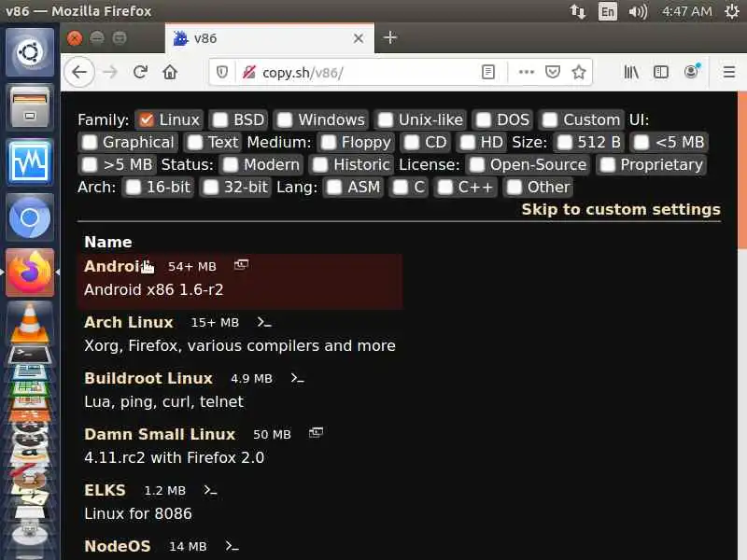
Task: Enable the Open-Source license filter
Action: [x=477, y=164]
